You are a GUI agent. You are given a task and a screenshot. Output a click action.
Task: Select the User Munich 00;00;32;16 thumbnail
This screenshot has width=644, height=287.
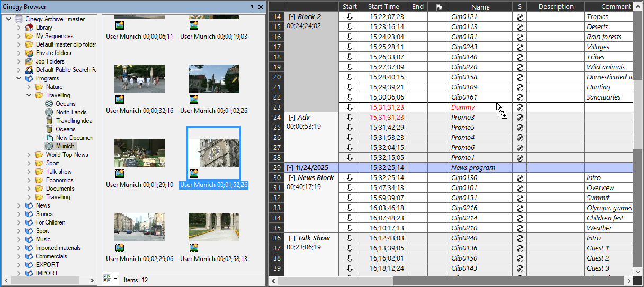pyautogui.click(x=139, y=79)
